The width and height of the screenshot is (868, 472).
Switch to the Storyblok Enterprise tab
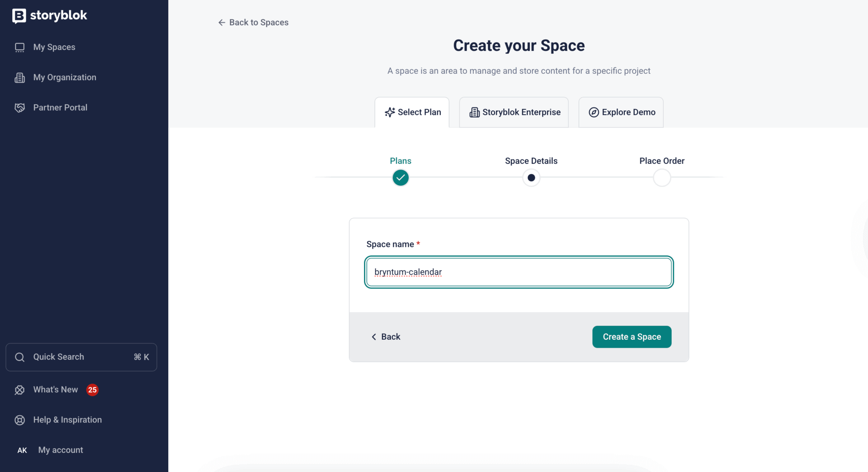(514, 112)
